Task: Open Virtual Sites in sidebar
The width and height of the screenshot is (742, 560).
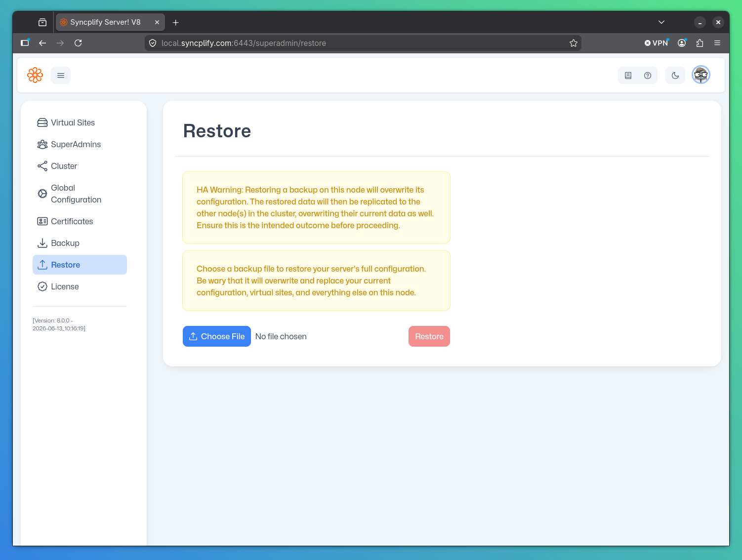Action: coord(80,122)
